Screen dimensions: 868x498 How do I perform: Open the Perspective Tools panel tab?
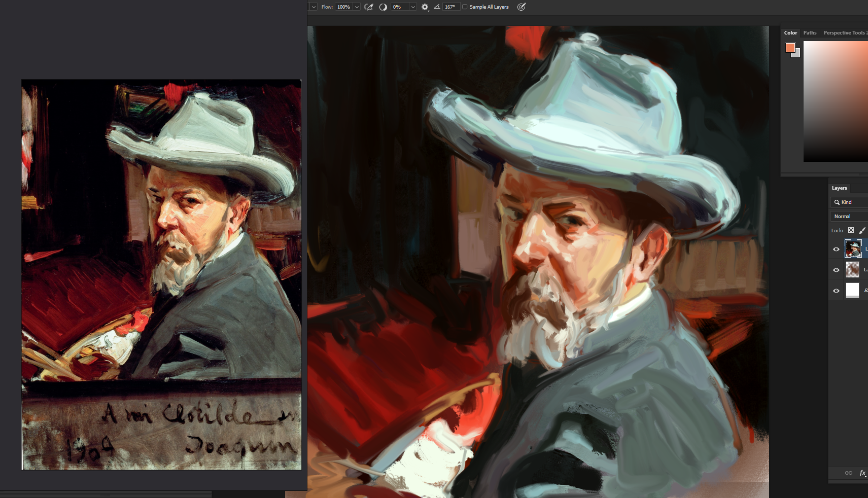pos(845,33)
